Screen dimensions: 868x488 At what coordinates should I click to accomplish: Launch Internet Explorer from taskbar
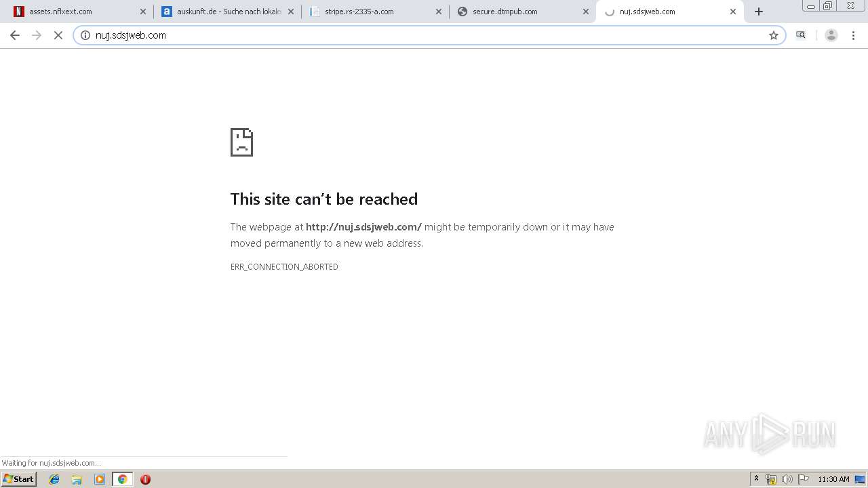54,479
